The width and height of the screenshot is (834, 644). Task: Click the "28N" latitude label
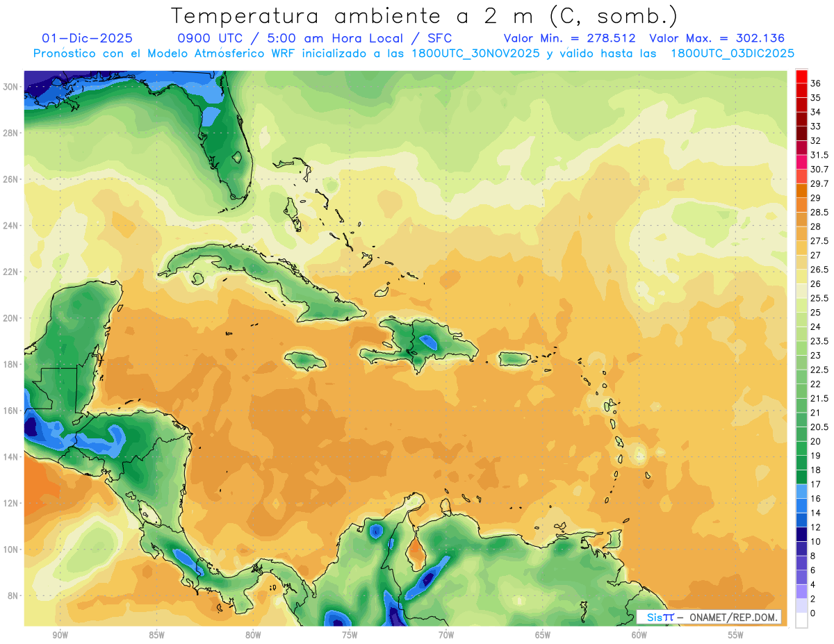pyautogui.click(x=12, y=133)
